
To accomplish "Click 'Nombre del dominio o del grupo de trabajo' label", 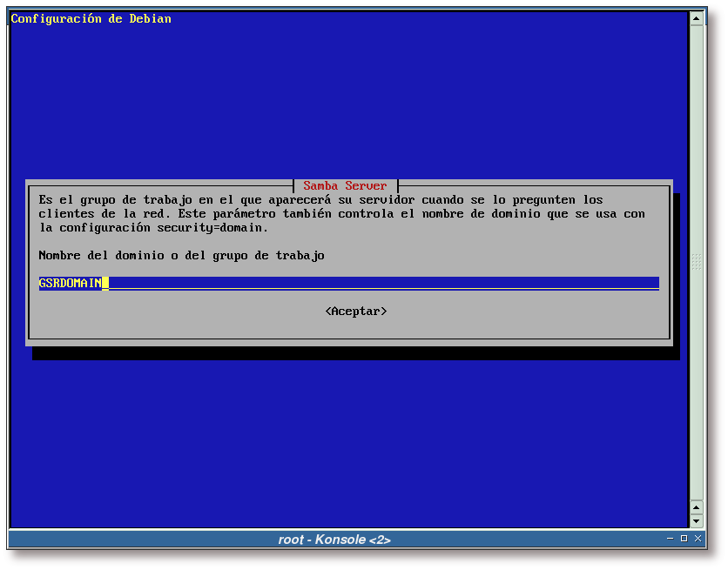I will click(181, 256).
